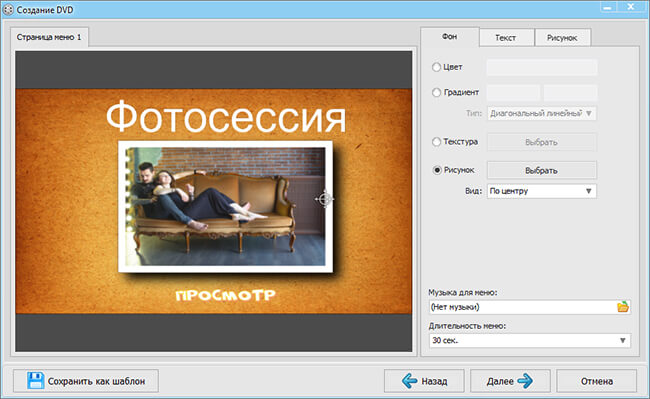Open the Длительность меню dropdown (30 сек.)
The image size is (650, 399).
[x=529, y=341]
